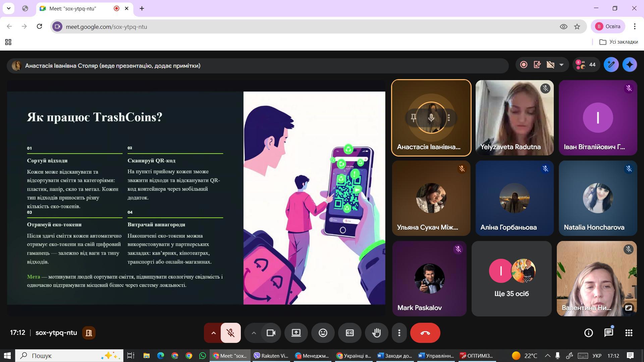
Task: Turn on captions
Action: pyautogui.click(x=350, y=333)
